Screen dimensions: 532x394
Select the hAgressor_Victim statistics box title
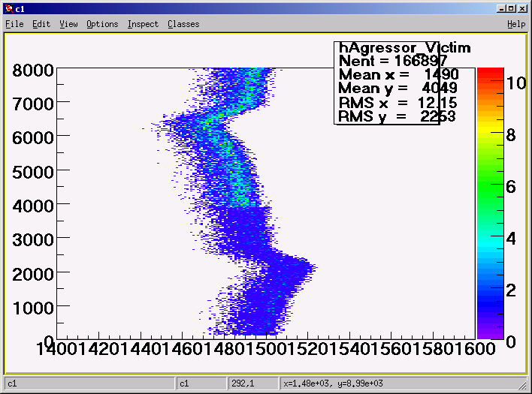(x=404, y=48)
